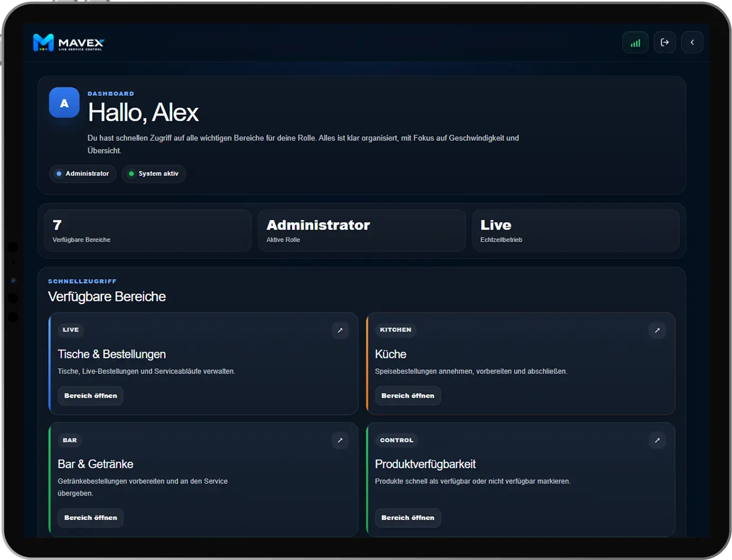Click Bereich öffnen for Bar & Getränke
The image size is (732, 560).
(91, 518)
